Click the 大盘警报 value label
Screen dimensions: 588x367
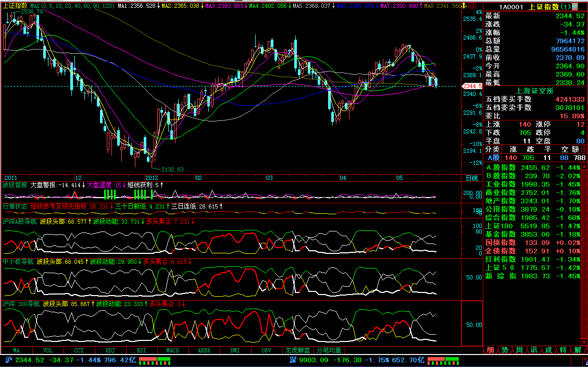57,185
